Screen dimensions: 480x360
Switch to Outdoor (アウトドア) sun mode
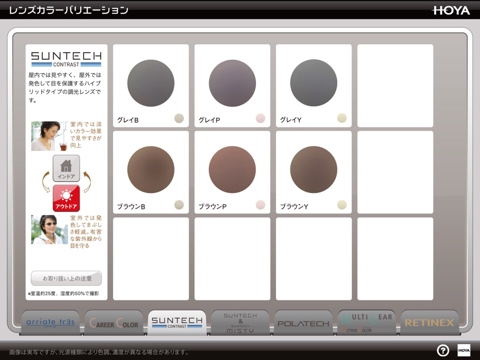point(66,198)
